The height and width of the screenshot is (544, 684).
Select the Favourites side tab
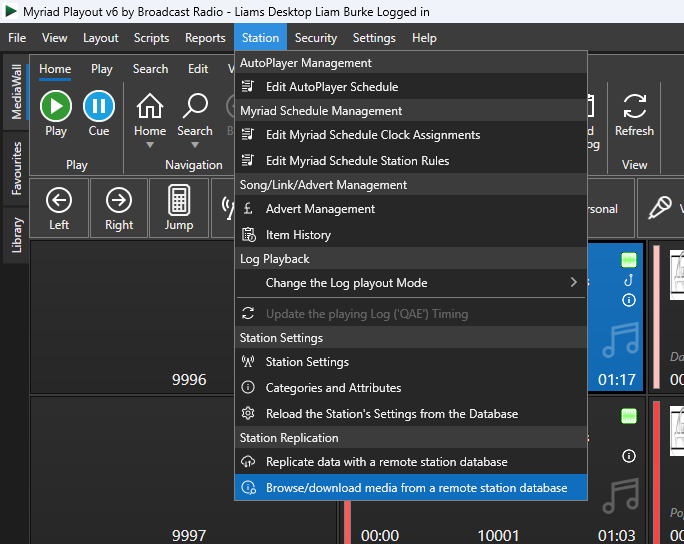click(16, 168)
